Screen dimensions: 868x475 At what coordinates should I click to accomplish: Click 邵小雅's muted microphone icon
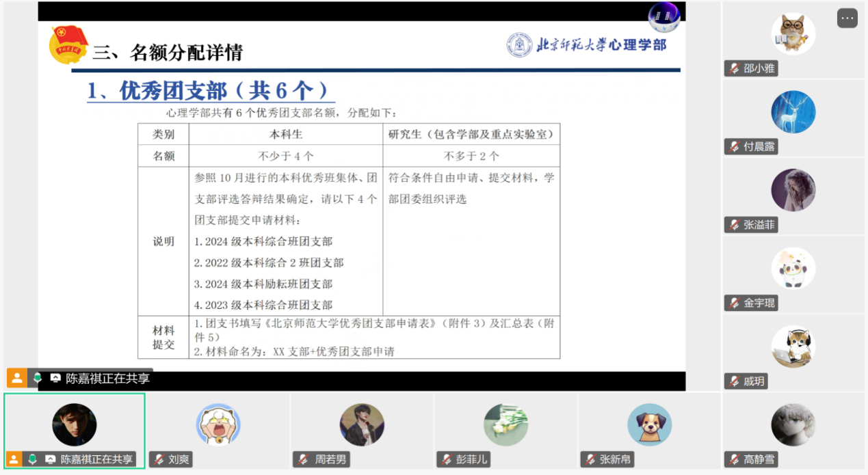734,68
